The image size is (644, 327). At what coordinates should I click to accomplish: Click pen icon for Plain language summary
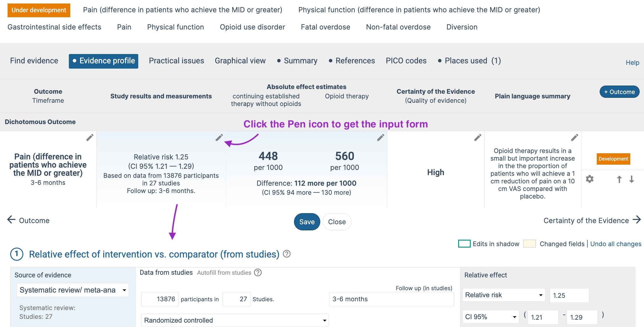click(x=575, y=138)
